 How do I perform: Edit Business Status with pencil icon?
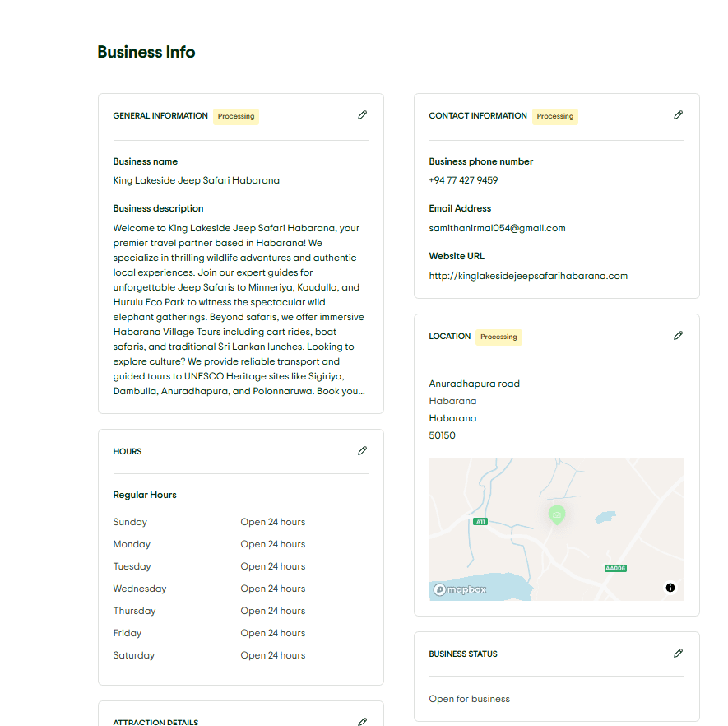678,653
